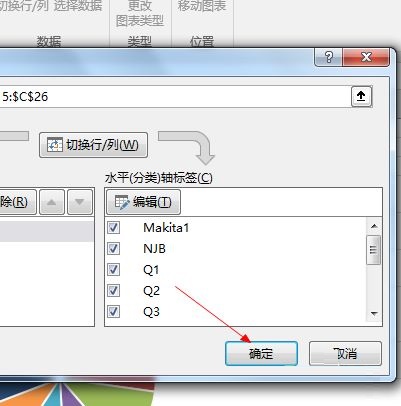Click the collapse dialog range selector icon
The width and height of the screenshot is (401, 406).
[361, 96]
